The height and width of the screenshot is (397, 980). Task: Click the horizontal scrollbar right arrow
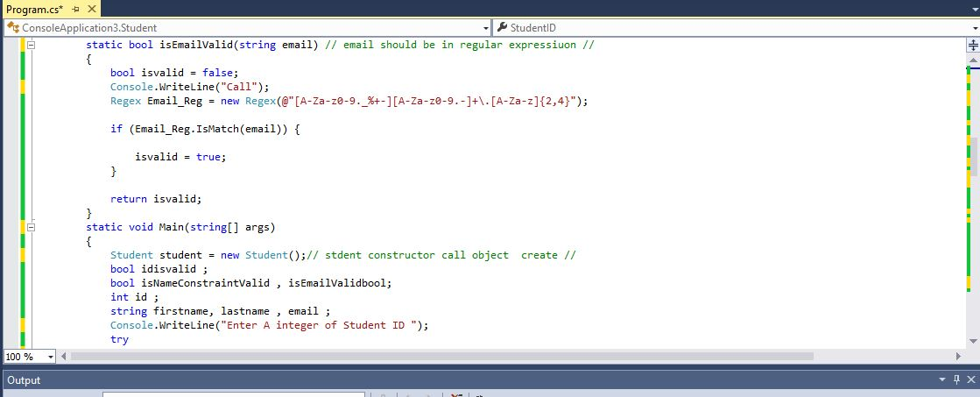coord(959,357)
